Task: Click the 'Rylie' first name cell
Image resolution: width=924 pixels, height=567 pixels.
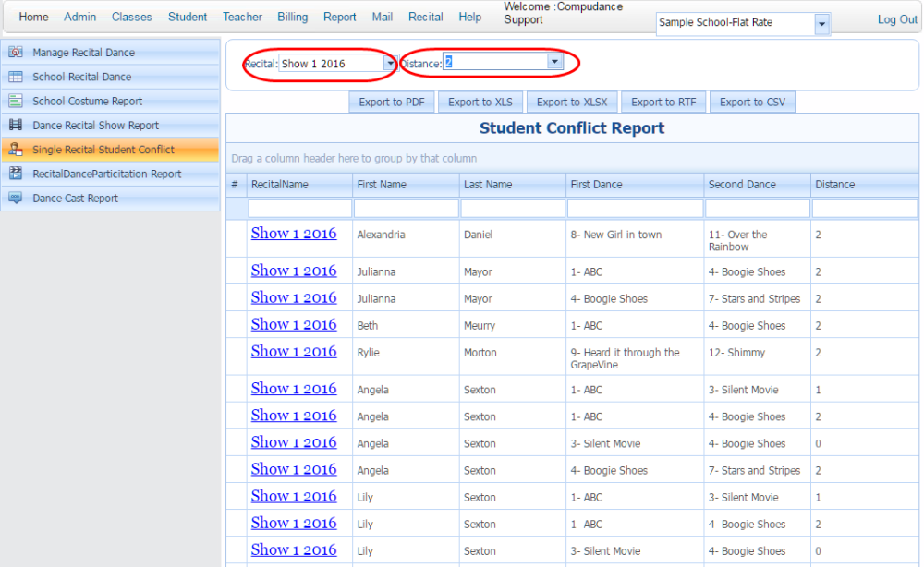Action: (406, 356)
